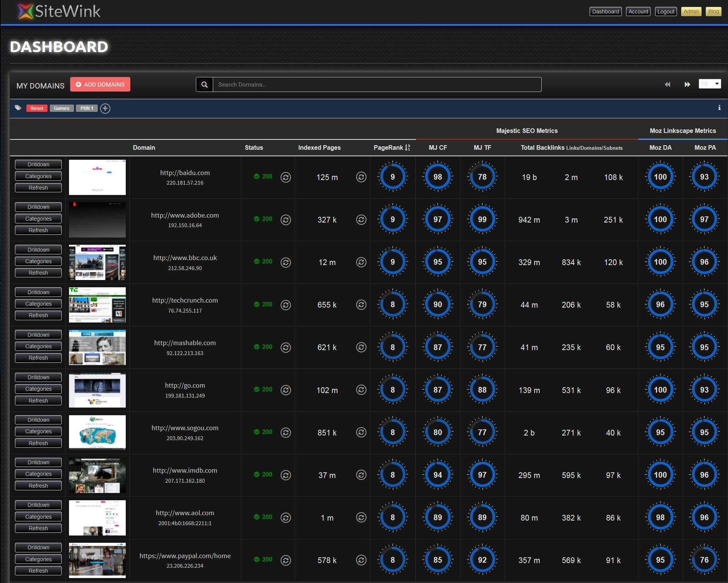Screen dimensions: 728x583
Task: Refresh status for mashable.com
Action: coord(286,347)
